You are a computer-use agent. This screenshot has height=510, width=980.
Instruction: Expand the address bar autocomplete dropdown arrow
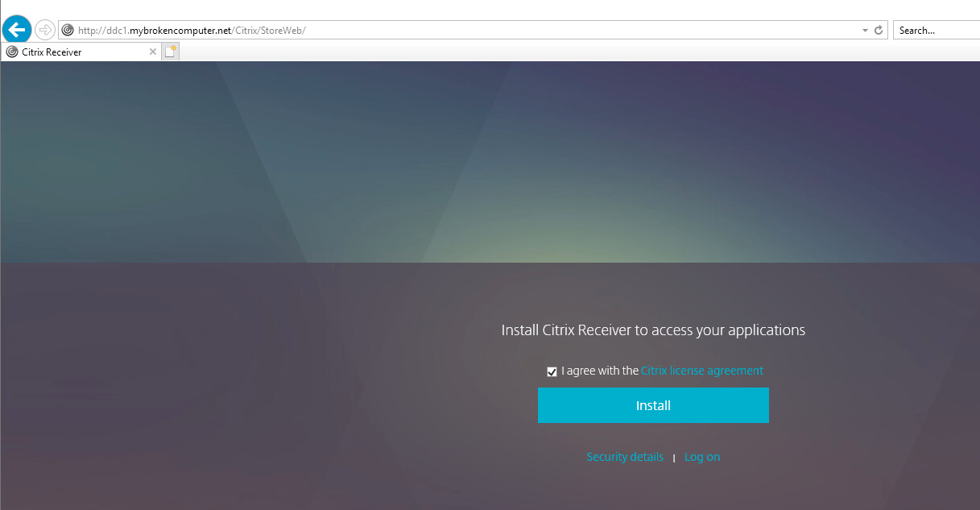tap(865, 31)
